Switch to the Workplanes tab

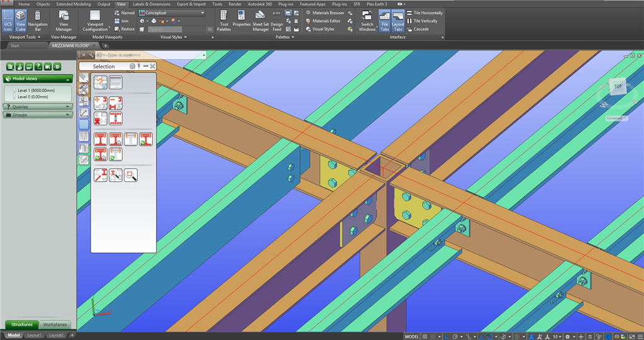[55, 325]
